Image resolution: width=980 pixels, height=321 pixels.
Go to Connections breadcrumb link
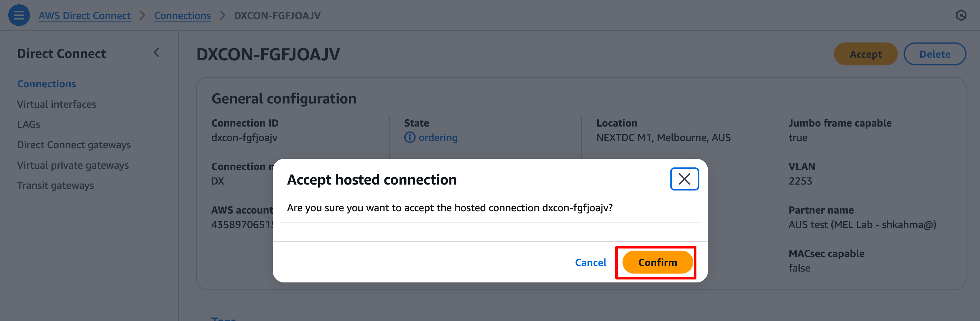(x=182, y=15)
